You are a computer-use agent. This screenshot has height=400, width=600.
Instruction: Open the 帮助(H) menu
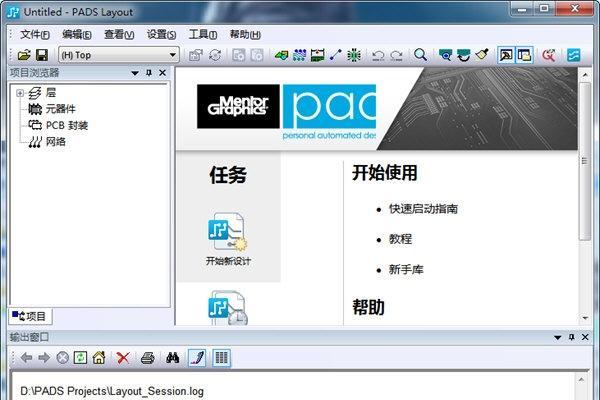pyautogui.click(x=245, y=35)
